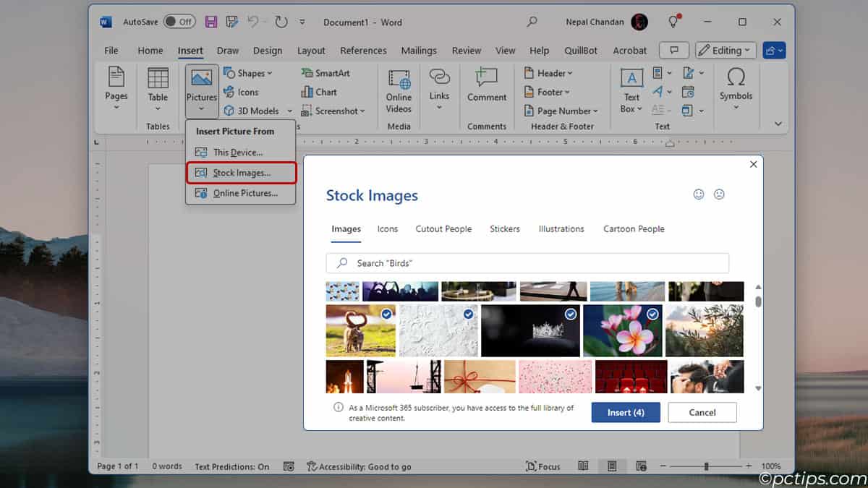
Task: Insert a Comment using the ribbon
Action: tap(487, 85)
